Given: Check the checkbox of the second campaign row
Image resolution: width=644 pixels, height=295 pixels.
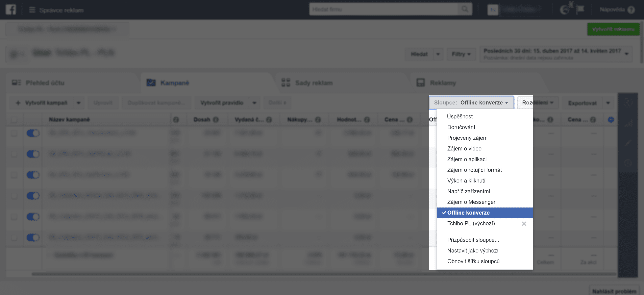Looking at the screenshot, I should click(14, 154).
